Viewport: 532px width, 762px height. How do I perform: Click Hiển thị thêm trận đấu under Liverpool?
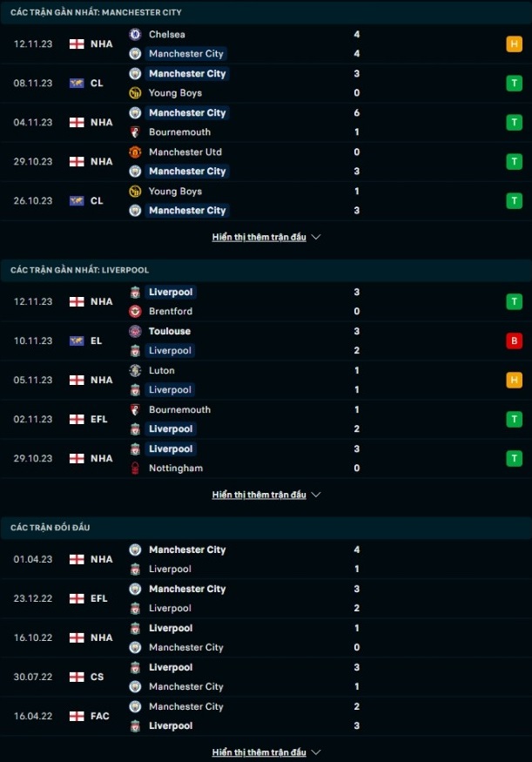259,495
